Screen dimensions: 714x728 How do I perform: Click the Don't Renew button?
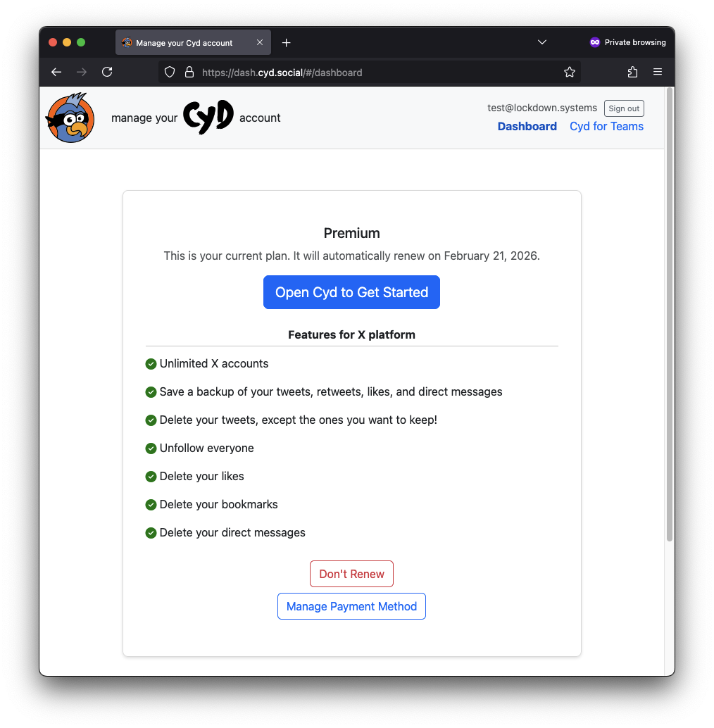coord(351,573)
